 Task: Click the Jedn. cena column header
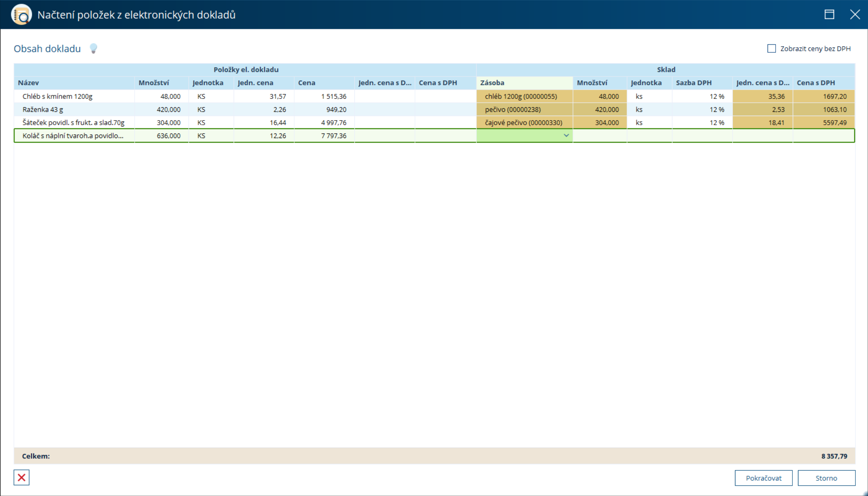255,83
